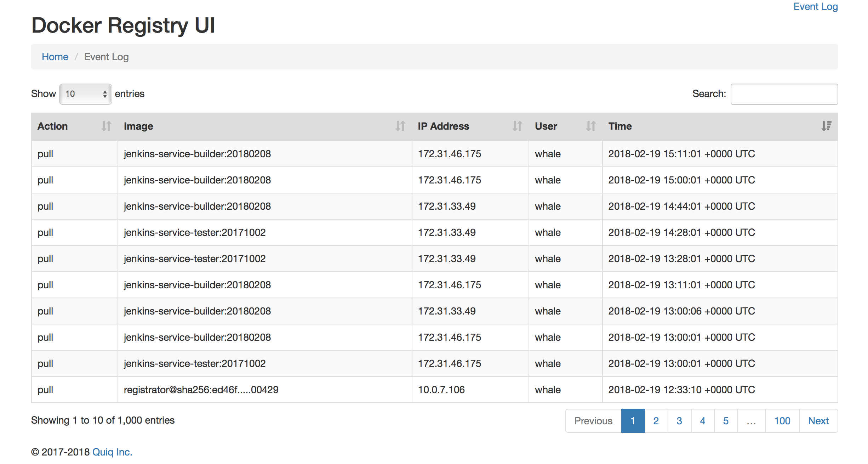868x464 pixels.
Task: Click the IP Address sort arrows
Action: (x=517, y=126)
